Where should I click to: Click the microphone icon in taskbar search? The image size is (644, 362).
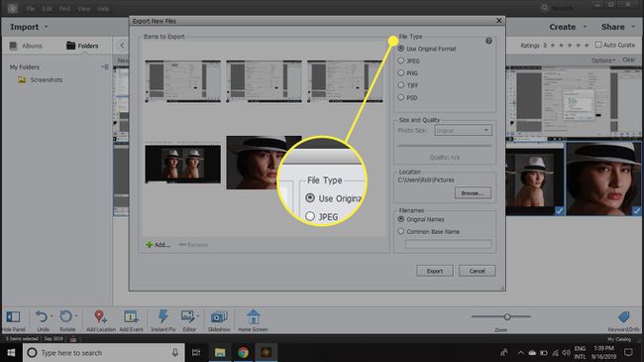pos(175,352)
